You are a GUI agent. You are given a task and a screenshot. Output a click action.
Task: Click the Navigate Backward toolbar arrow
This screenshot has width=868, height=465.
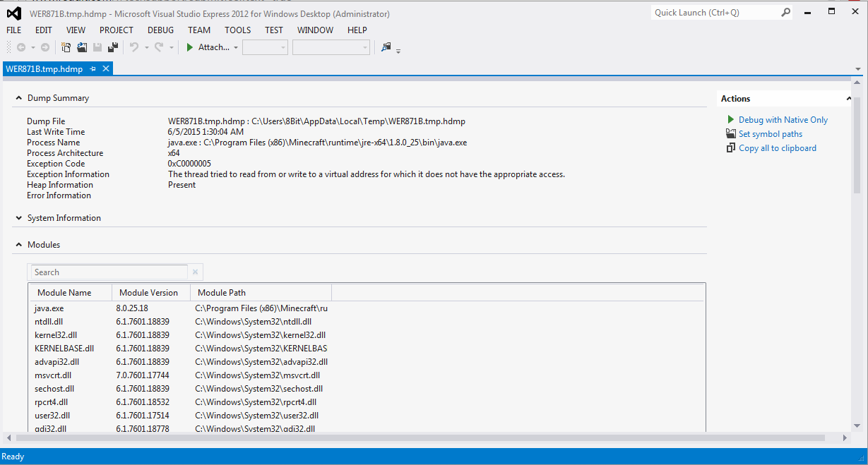(x=21, y=47)
